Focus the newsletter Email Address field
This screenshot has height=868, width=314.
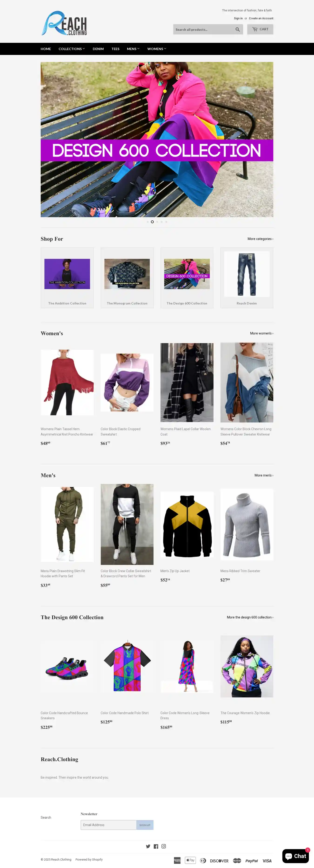(108, 824)
